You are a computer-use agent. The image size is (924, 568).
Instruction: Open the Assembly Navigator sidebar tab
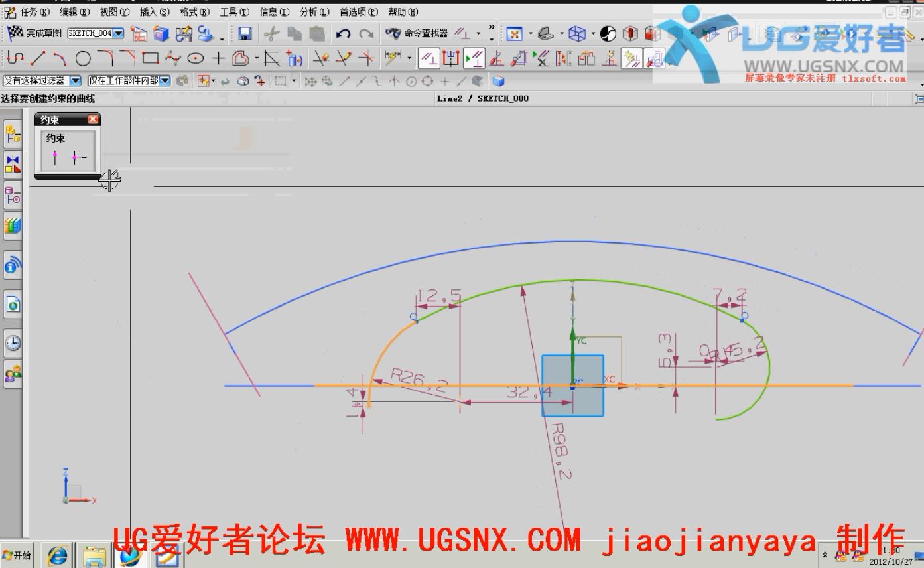[x=13, y=135]
